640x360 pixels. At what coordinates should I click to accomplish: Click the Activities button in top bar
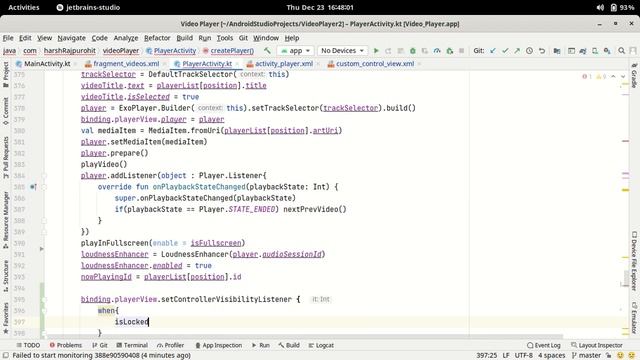tap(24, 7)
